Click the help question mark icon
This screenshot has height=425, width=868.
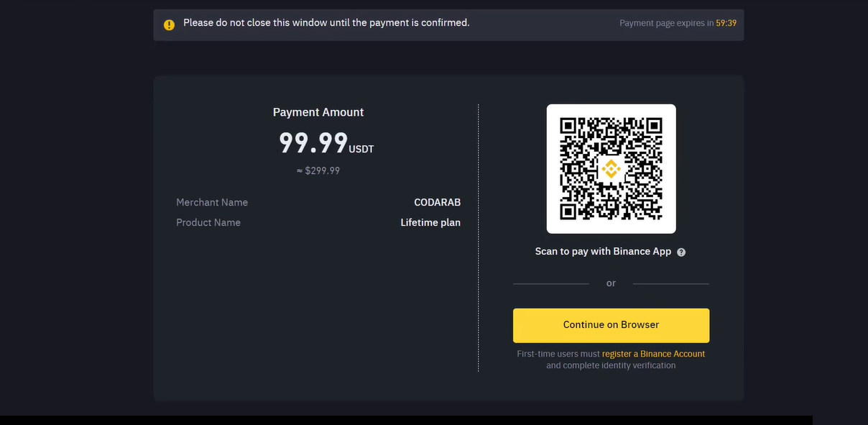[681, 252]
